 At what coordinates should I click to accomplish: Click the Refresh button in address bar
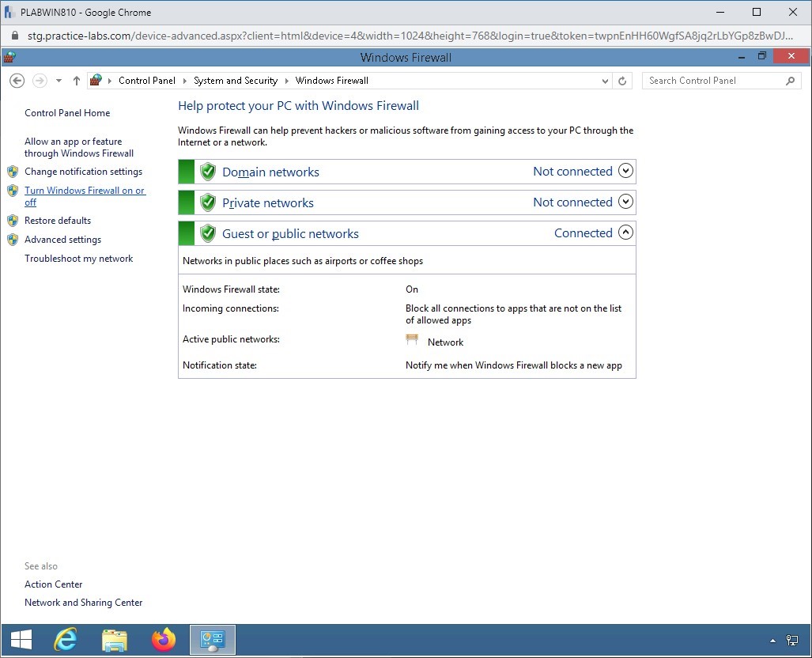[622, 81]
